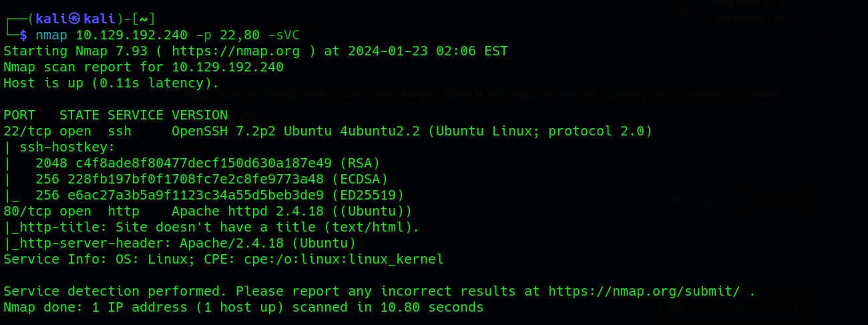The width and height of the screenshot is (868, 325).
Task: Click the OpenSSH 7.2p2 version text
Action: coord(224,131)
